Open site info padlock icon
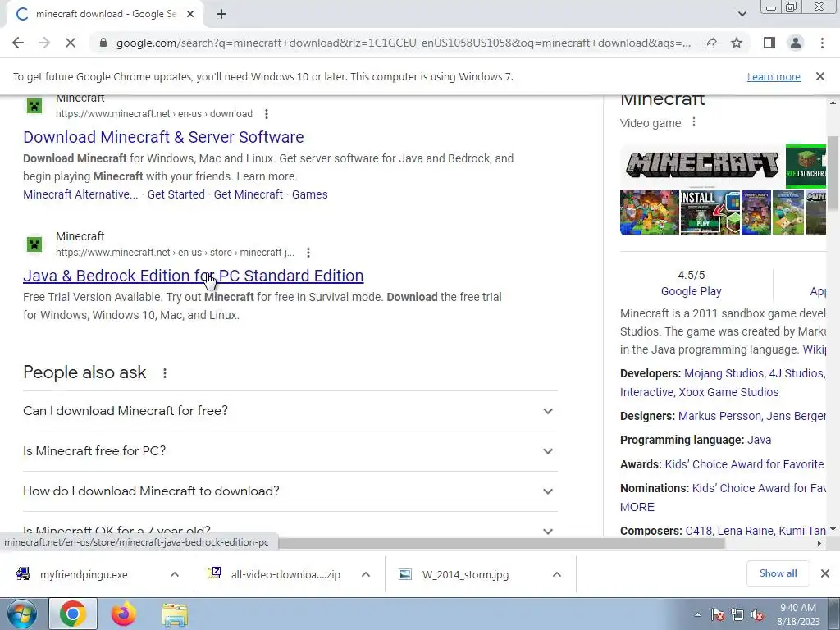The height and width of the screenshot is (630, 840). pos(103,43)
